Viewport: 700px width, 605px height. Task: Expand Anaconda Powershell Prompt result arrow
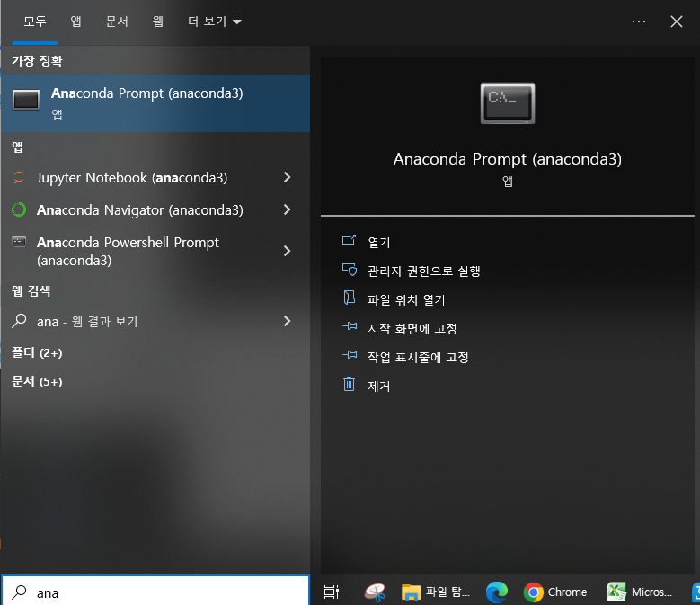(287, 251)
